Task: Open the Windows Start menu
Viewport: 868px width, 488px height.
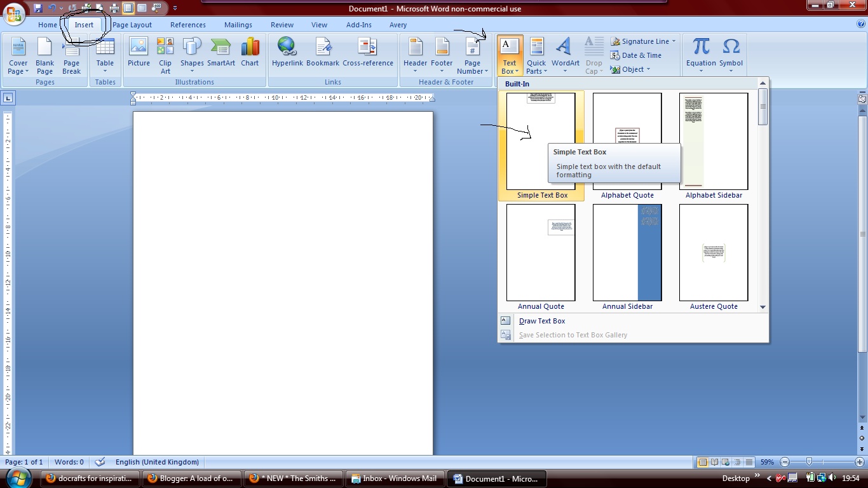Action: coord(17,478)
